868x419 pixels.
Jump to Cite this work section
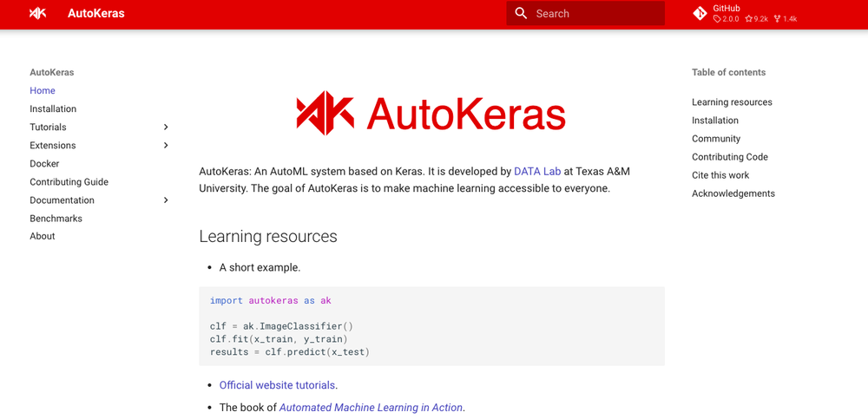click(720, 175)
